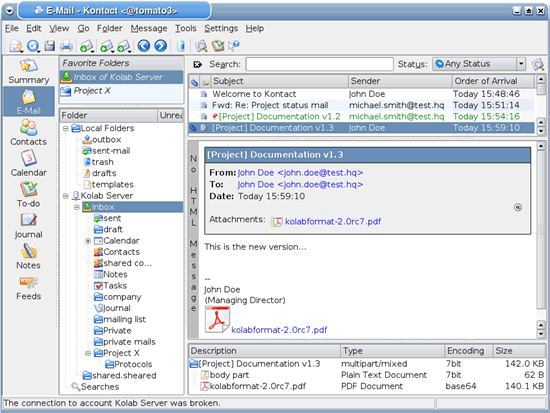The height and width of the screenshot is (413, 550).
Task: Open the To-do sidebar icon
Action: (28, 194)
